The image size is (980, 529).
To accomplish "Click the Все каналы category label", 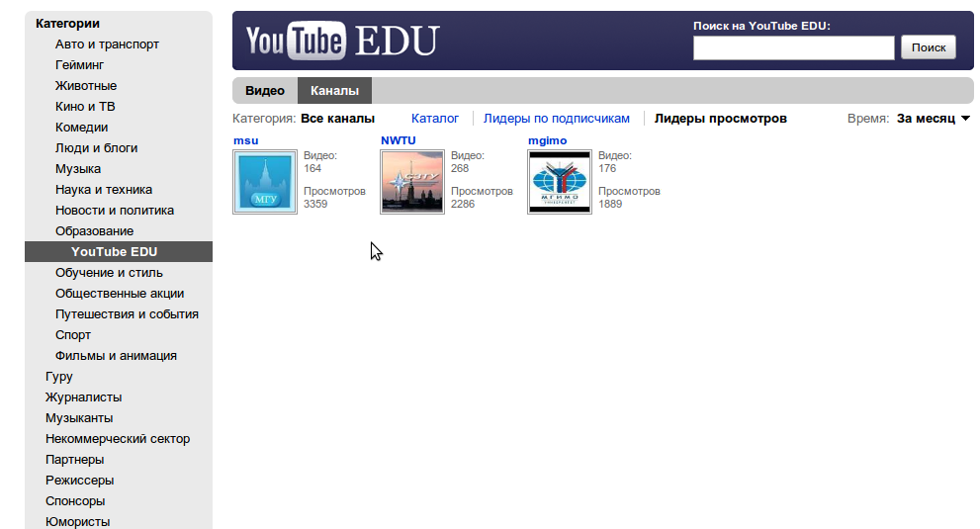I will [337, 119].
